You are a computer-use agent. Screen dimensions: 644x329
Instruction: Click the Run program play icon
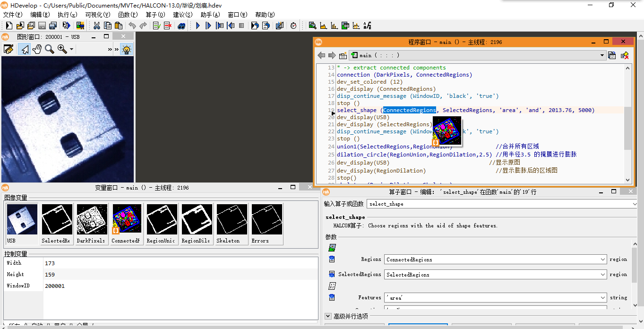click(x=198, y=26)
